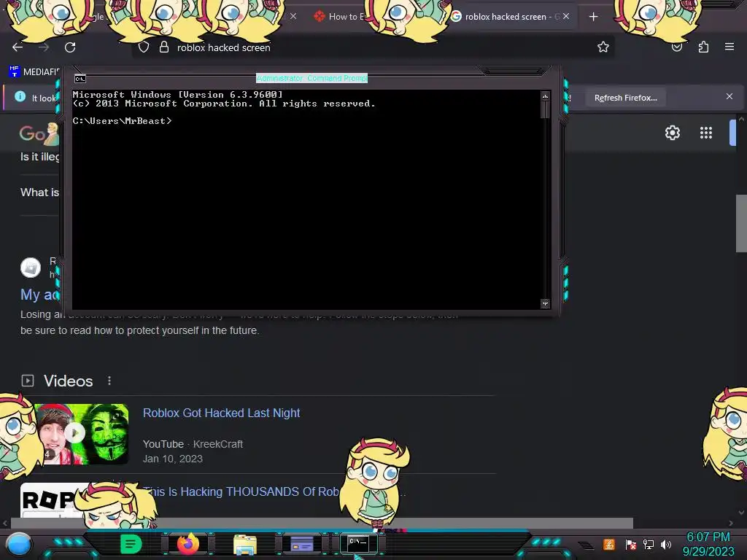Open the Command Prompt system menu icon

point(80,79)
